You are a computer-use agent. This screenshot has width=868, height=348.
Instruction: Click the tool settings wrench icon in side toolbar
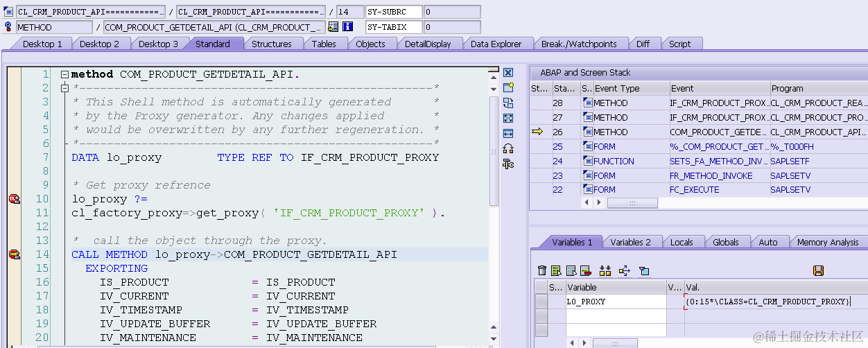(x=508, y=164)
